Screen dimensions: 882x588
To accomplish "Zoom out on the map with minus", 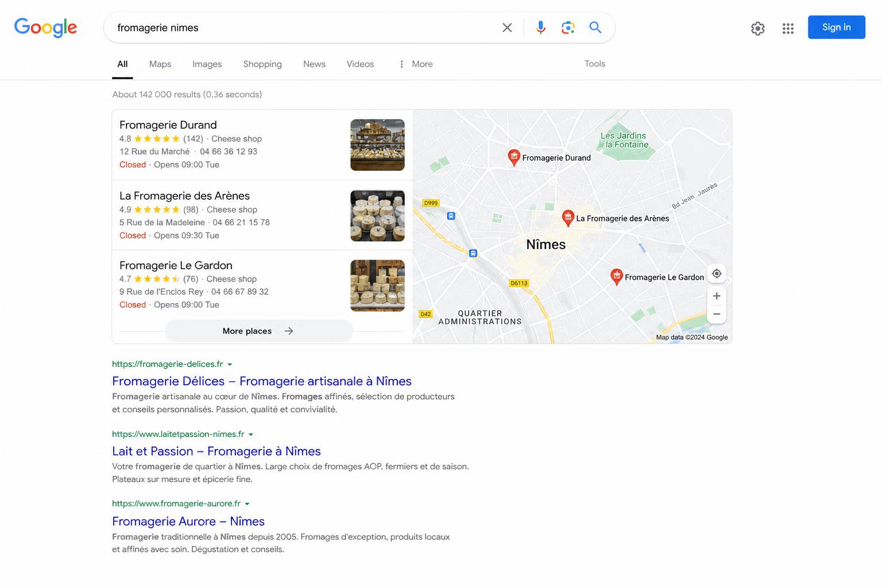I will 717,314.
